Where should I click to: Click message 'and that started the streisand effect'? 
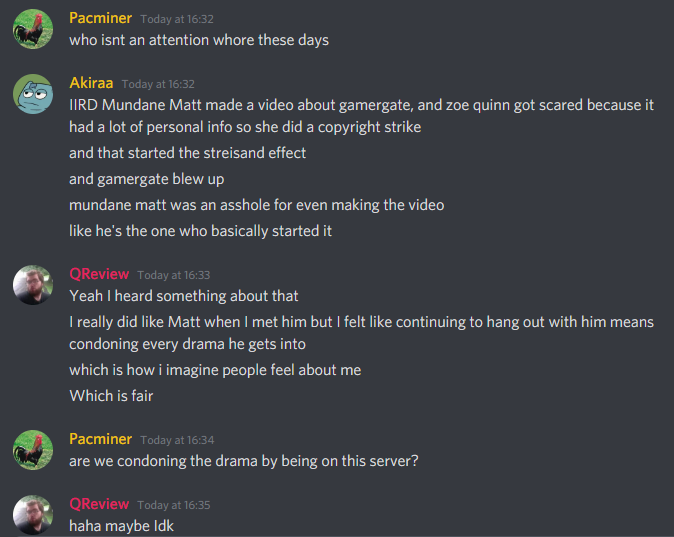point(187,153)
